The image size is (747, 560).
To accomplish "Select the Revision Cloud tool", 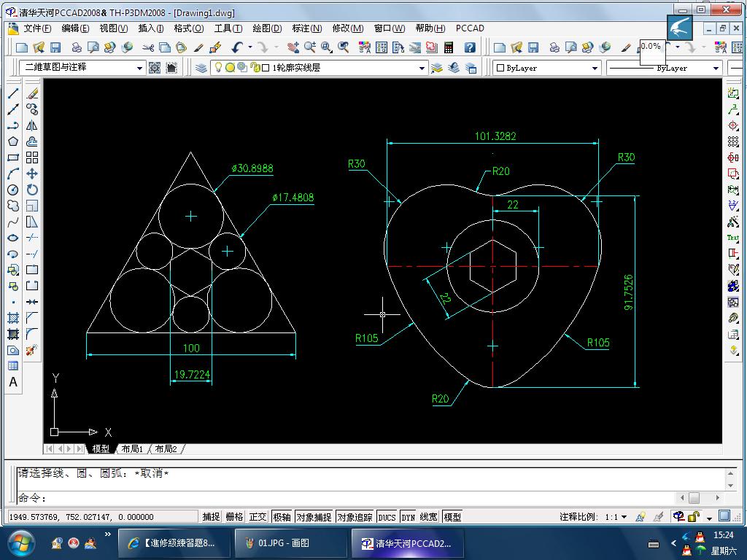I will (13, 206).
